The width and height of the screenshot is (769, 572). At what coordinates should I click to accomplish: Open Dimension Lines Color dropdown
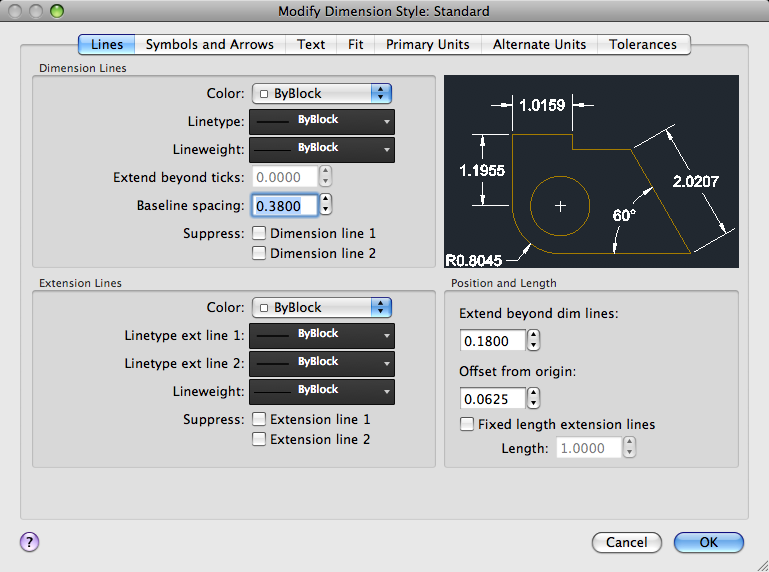pos(322,93)
